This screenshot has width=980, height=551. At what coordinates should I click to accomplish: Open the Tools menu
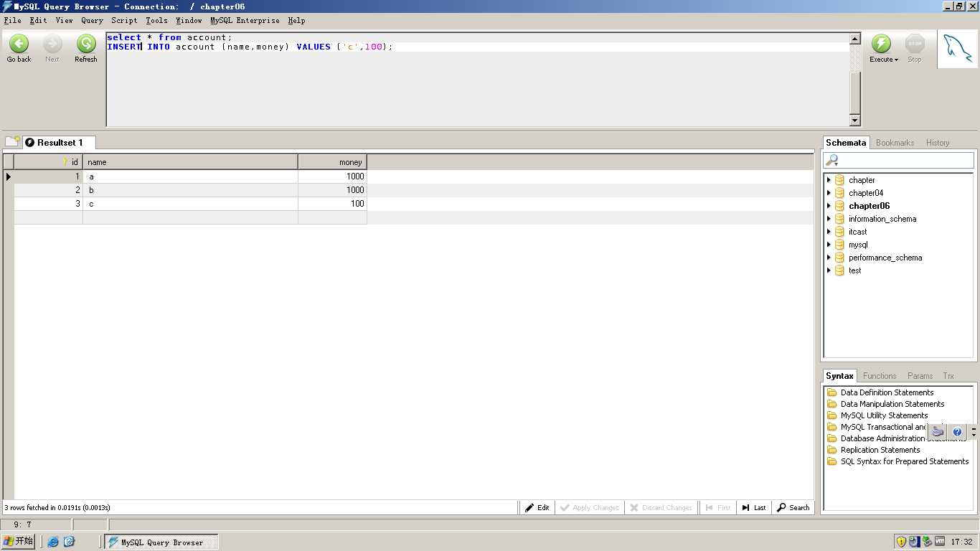(156, 21)
